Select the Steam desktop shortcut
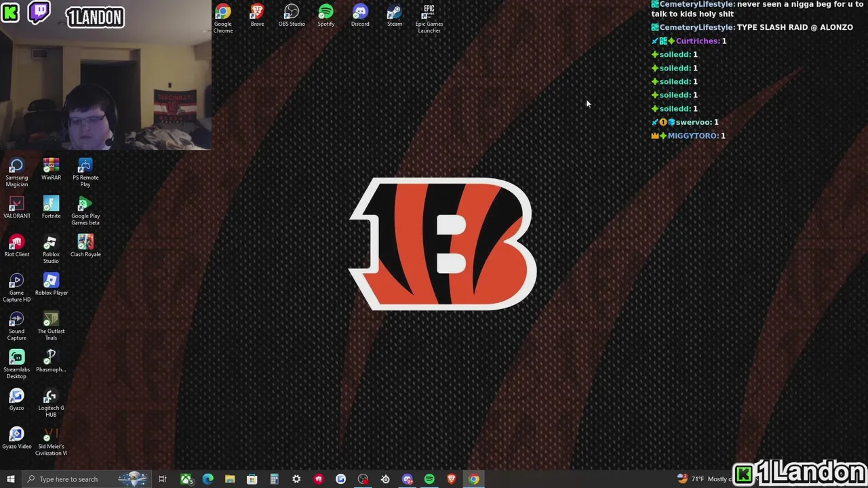Image resolution: width=868 pixels, height=488 pixels. [395, 16]
